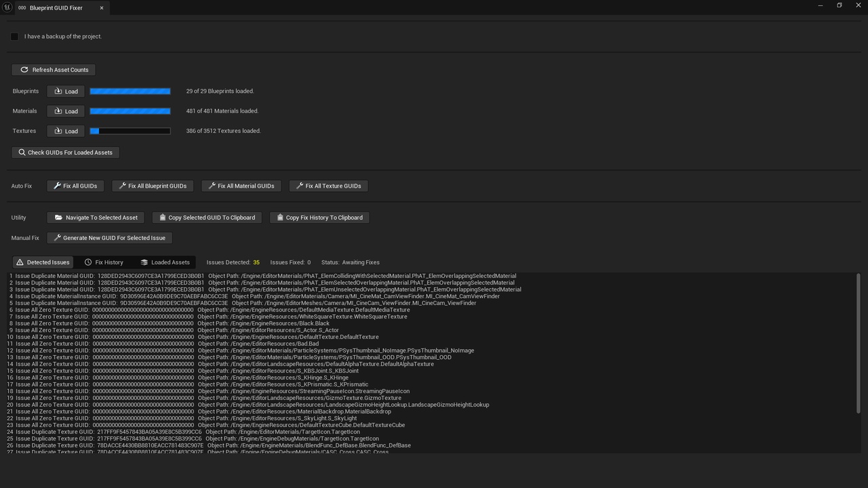The width and height of the screenshot is (868, 488).
Task: Copy Selected GUID To Clipboard
Action: click(207, 218)
